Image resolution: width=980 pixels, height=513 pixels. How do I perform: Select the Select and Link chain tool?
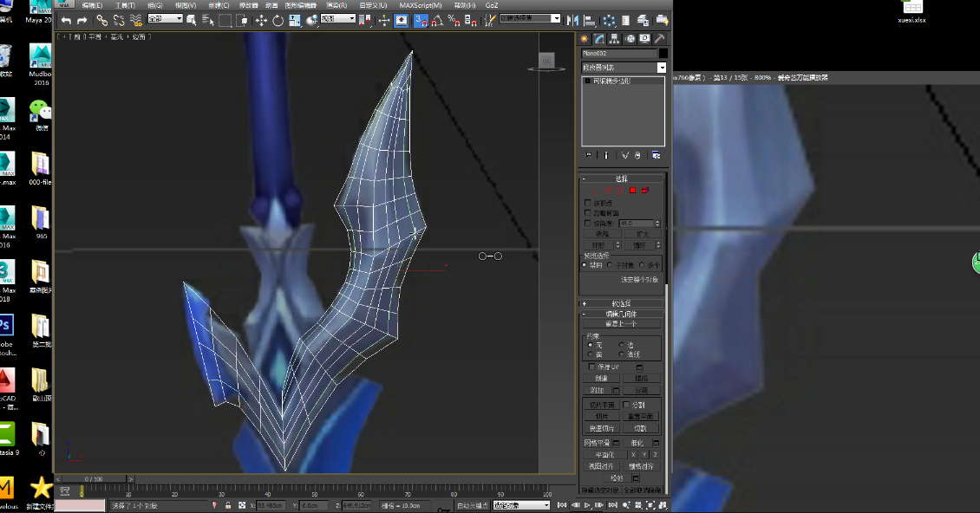(101, 21)
